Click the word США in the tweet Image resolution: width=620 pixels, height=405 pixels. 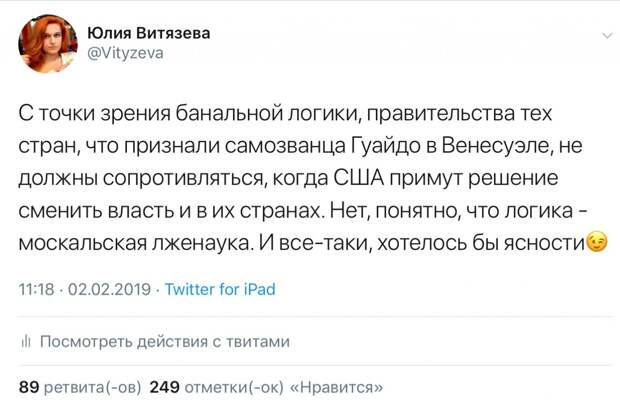[359, 178]
